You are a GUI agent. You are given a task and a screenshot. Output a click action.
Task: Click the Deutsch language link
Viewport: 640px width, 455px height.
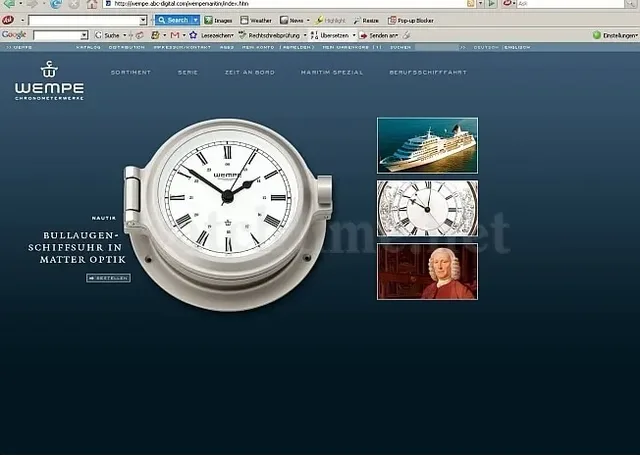pos(486,47)
